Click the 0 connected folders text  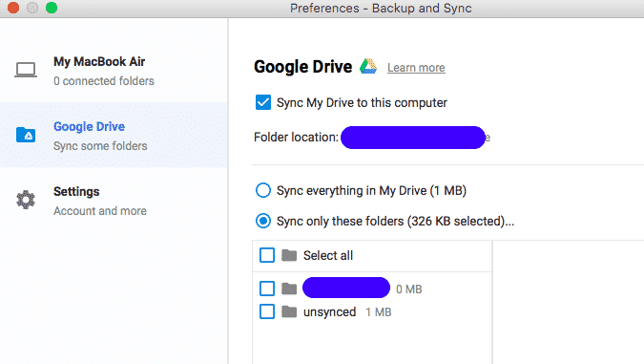[x=104, y=81]
